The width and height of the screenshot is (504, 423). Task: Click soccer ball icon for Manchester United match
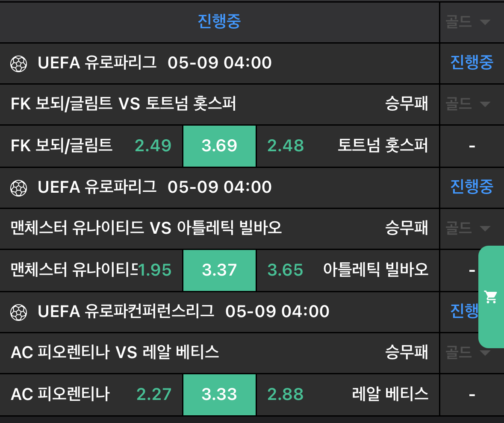coord(18,188)
